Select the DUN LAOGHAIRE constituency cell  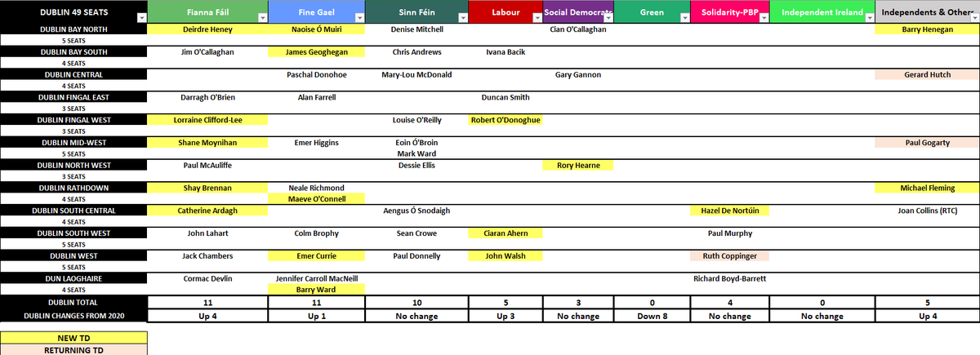pyautogui.click(x=73, y=278)
